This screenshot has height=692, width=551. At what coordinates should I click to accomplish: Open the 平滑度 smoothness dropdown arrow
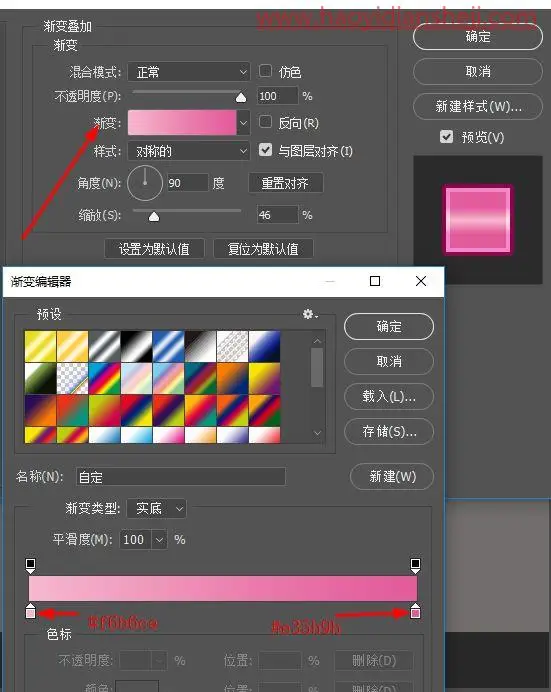[x=159, y=539]
